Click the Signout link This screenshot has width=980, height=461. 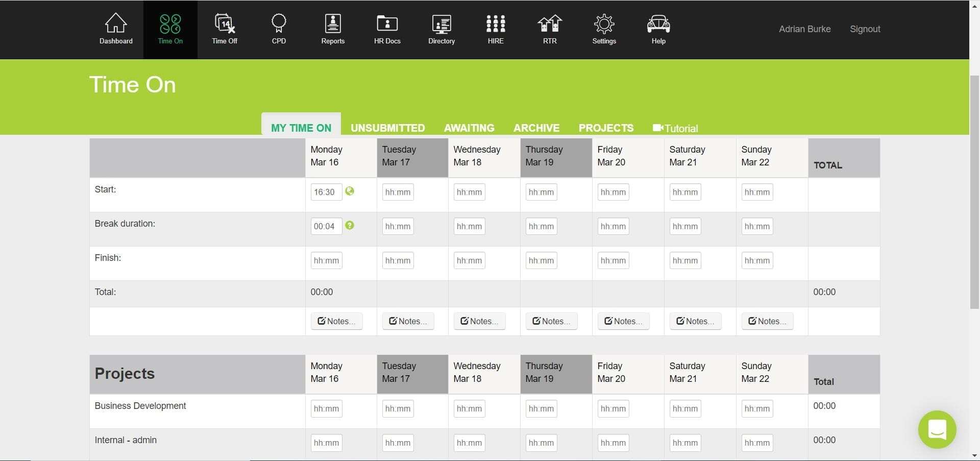(x=865, y=29)
